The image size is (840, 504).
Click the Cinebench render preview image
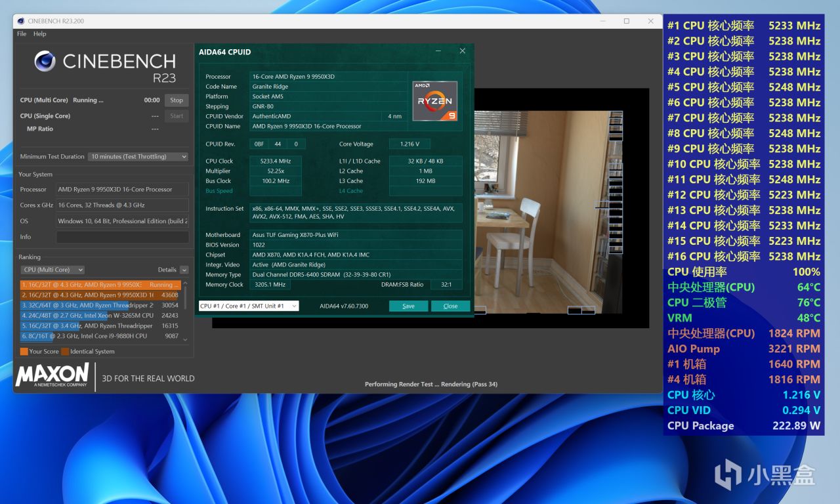[547, 211]
